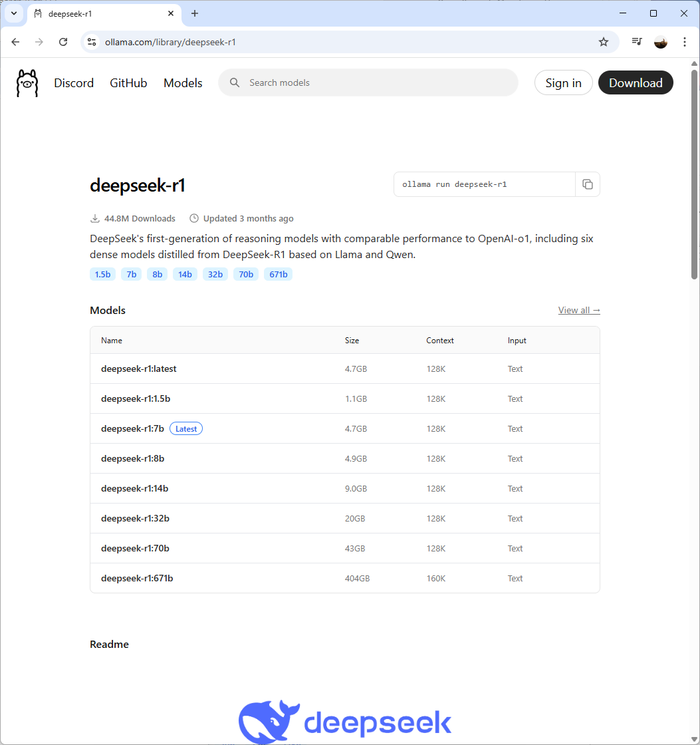Screen dimensions: 700x745
Task: Click the page vertical scrollbar thumb
Action: pos(694,174)
